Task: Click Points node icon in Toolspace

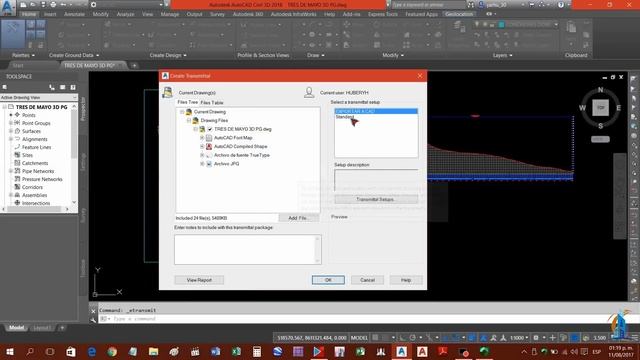Action: pyautogui.click(x=17, y=115)
